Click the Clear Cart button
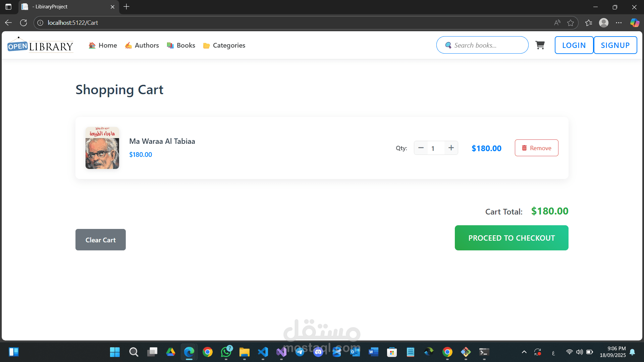Image resolution: width=644 pixels, height=362 pixels. 101,240
